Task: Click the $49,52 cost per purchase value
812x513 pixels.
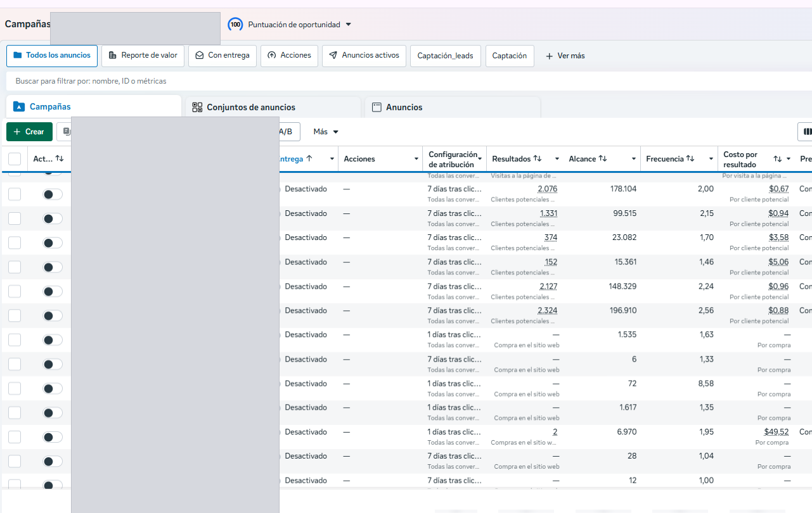Action: [x=777, y=432]
